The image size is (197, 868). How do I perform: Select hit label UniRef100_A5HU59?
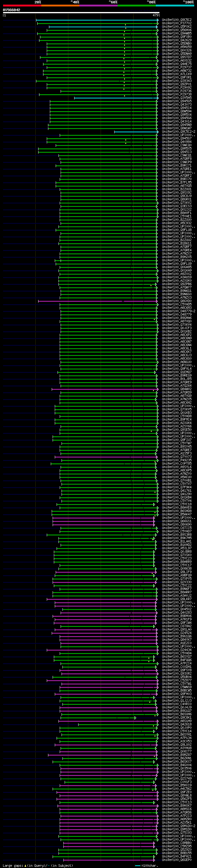coord(177,47)
